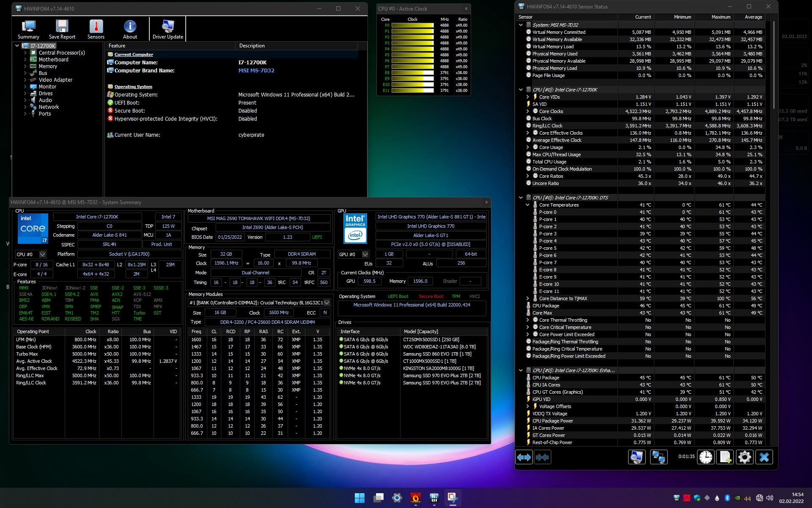The image size is (812, 508).
Task: Expand Core VIDs sensor row
Action: tap(528, 97)
